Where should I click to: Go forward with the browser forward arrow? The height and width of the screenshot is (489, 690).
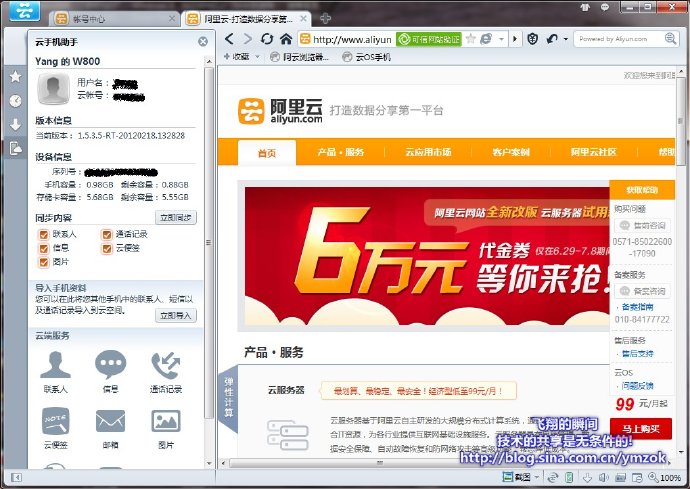pyautogui.click(x=248, y=39)
